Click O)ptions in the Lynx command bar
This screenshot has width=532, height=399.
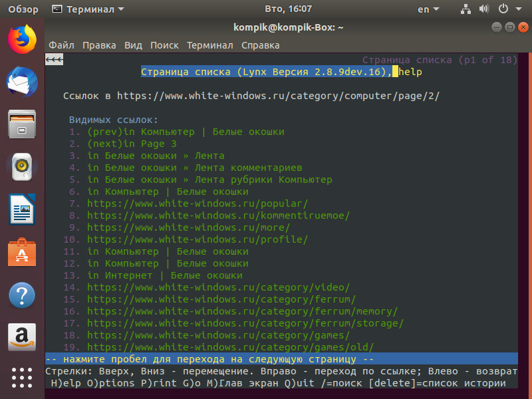(x=111, y=383)
